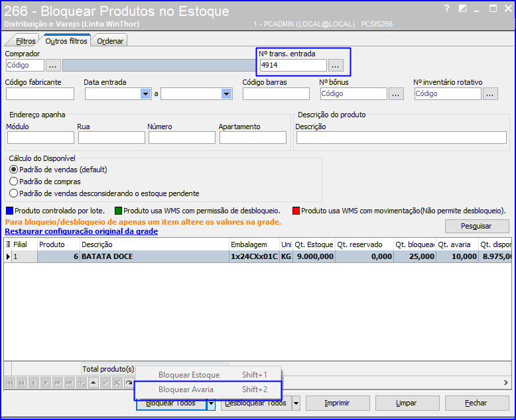Click the Imprimir button
Viewport: 516px width, 420px height.
(338, 403)
